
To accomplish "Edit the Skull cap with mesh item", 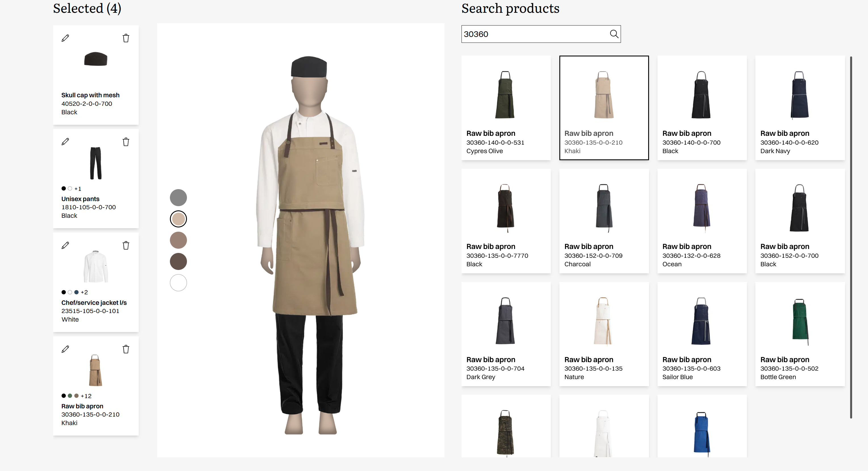I will point(65,38).
